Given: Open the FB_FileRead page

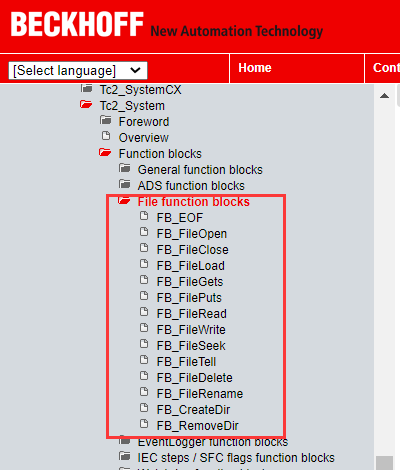Looking at the screenshot, I should pyautogui.click(x=192, y=314).
